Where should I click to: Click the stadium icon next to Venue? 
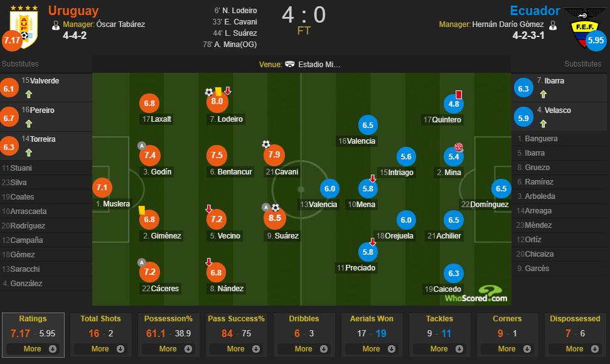point(290,64)
